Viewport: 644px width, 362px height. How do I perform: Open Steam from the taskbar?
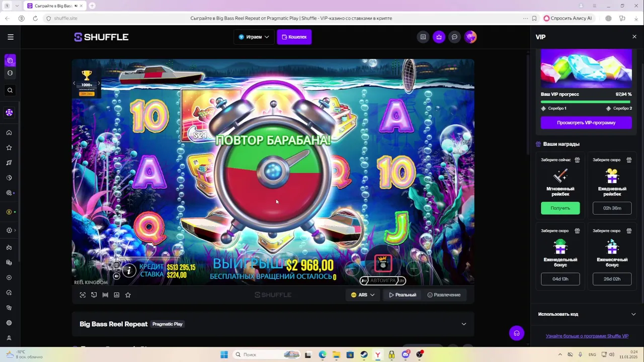364,354
